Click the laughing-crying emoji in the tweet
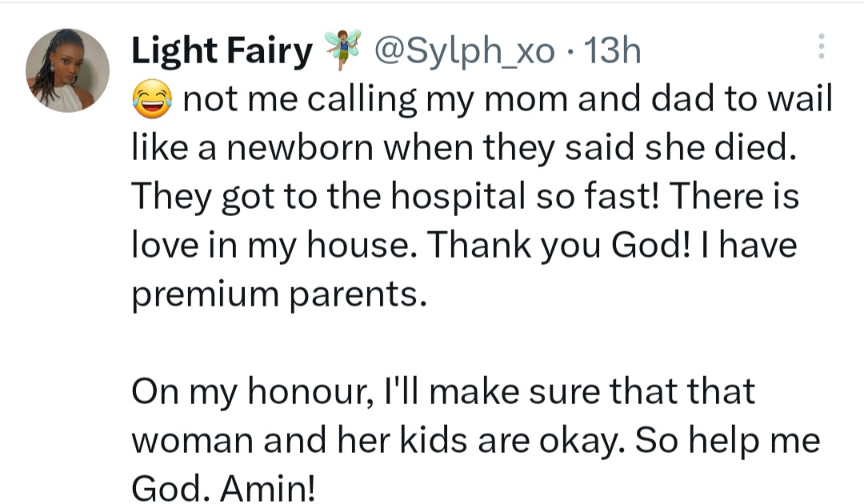Image resolution: width=864 pixels, height=504 pixels. tap(150, 101)
